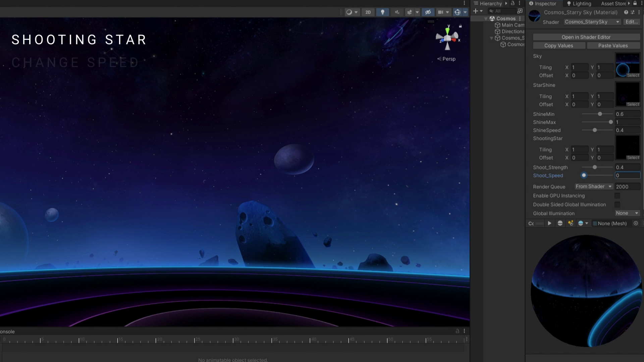Toggle the Inspector lock icon
644x362 pixels.
coord(635,3)
